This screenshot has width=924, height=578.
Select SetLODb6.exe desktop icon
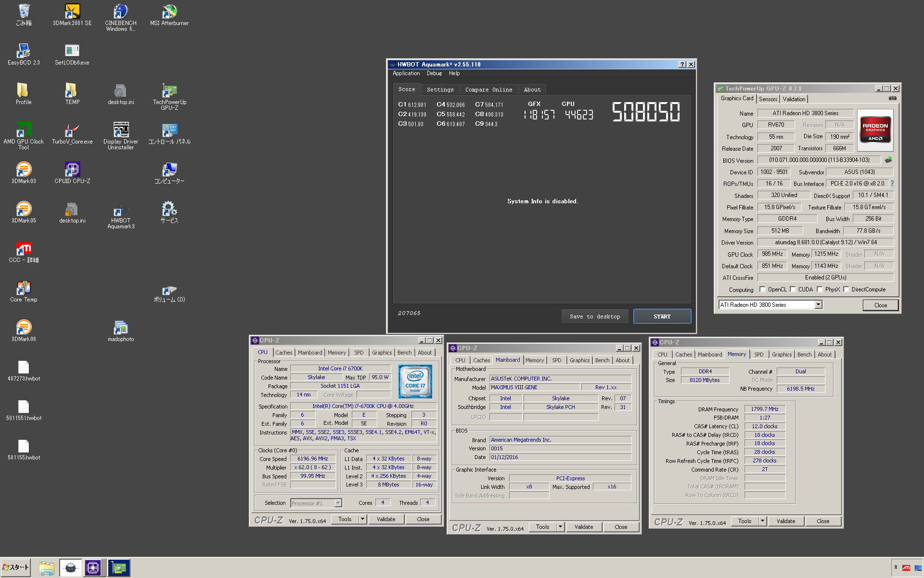(72, 54)
